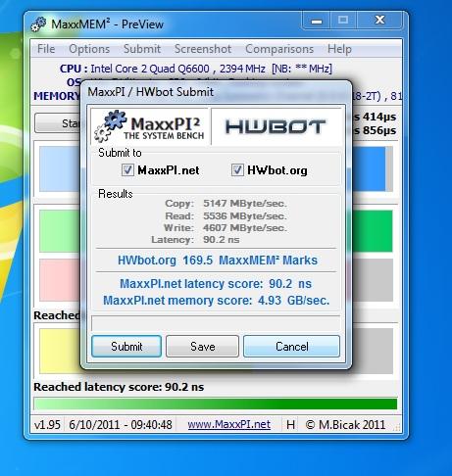Click the HWBOT logo banner
Image resolution: width=452 pixels, height=476 pixels.
tap(276, 126)
